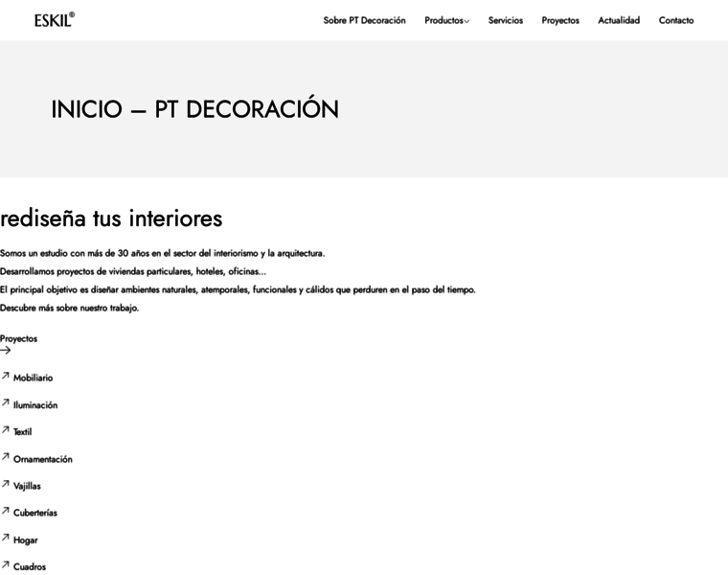
Task: Click the diagonal arrow icon beside Hogar
Action: 6,538
